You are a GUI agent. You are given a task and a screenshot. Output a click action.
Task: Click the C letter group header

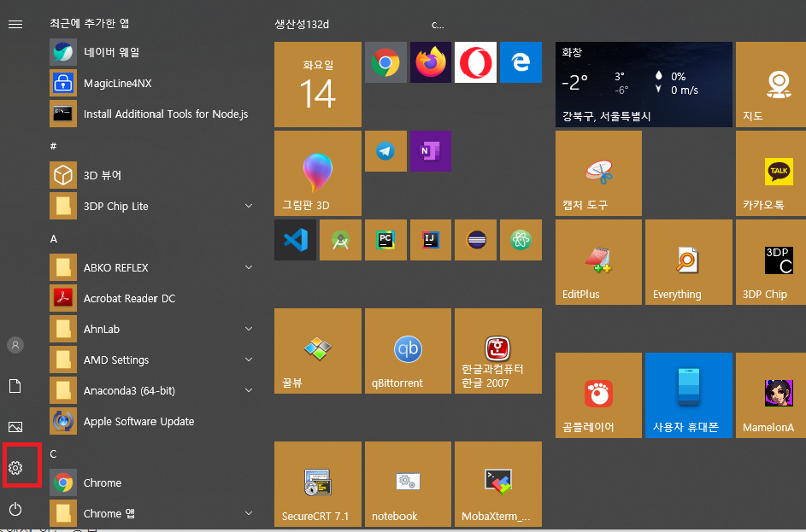coord(53,454)
